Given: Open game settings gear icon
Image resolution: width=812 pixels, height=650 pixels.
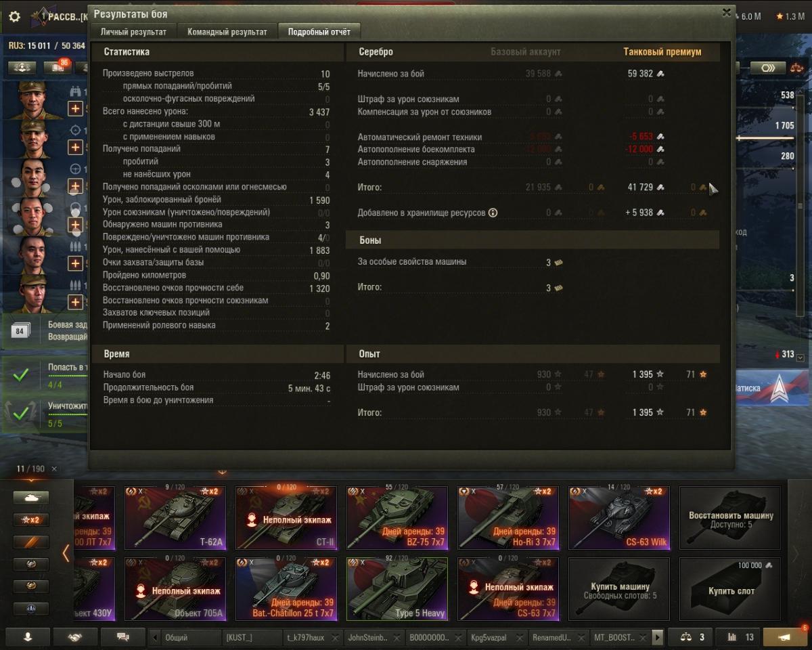Looking at the screenshot, I should pos(14,17).
